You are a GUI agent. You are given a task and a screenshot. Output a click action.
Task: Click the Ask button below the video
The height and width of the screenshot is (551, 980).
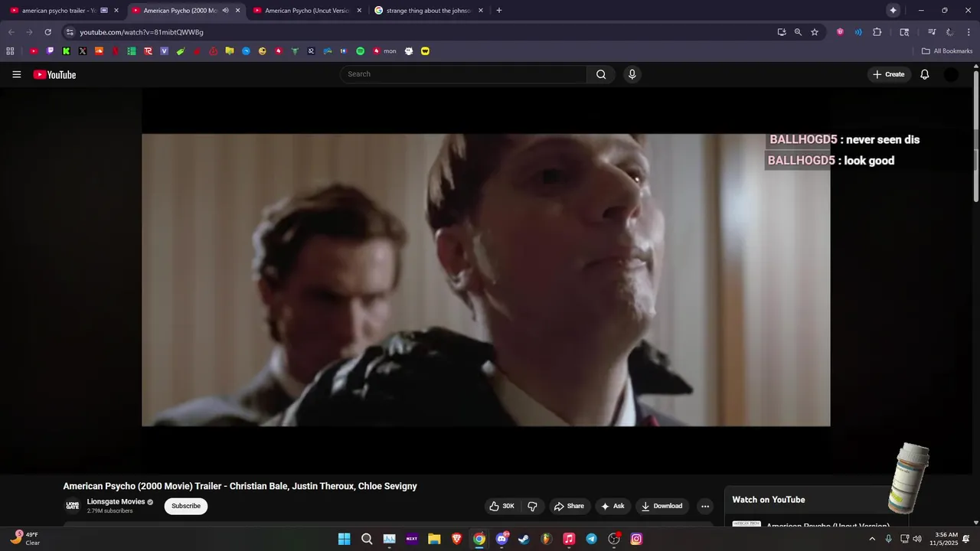tap(612, 506)
